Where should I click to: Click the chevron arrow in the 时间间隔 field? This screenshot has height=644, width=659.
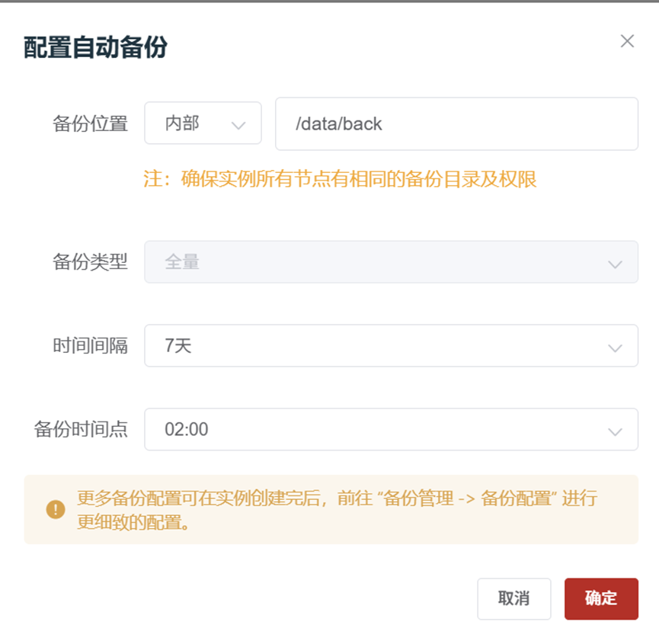[615, 348]
